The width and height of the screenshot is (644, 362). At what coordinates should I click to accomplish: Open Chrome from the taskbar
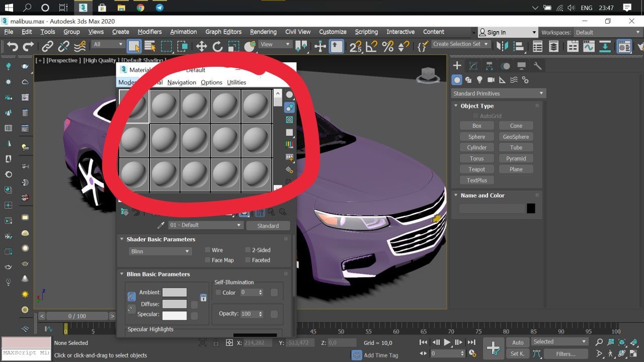click(140, 8)
